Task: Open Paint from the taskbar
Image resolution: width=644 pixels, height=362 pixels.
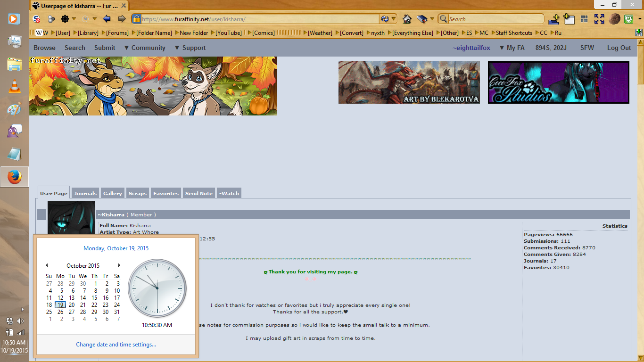Action: [14, 109]
